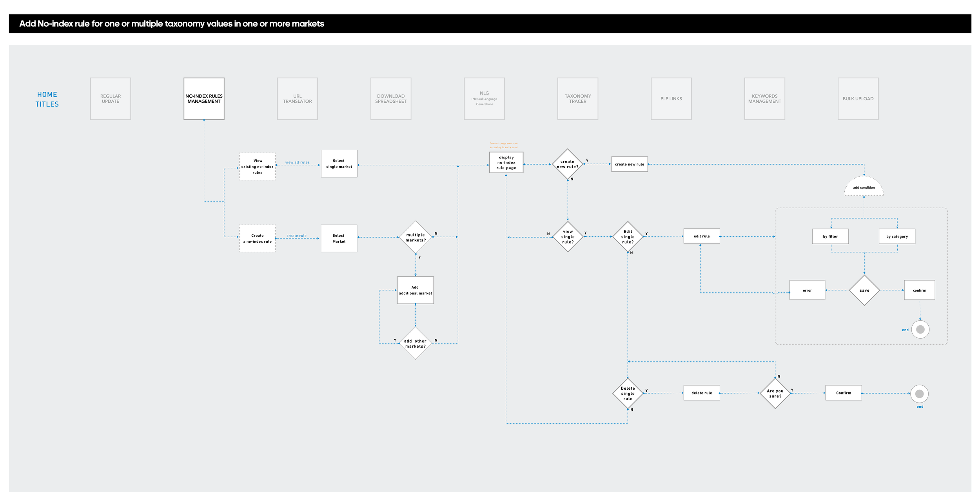The height and width of the screenshot is (501, 980).
Task: Click the 'view all rules' connector label
Action: pyautogui.click(x=297, y=162)
